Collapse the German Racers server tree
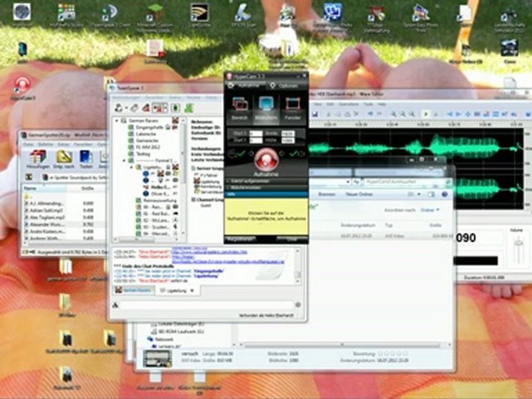The height and width of the screenshot is (399, 532). [117, 121]
